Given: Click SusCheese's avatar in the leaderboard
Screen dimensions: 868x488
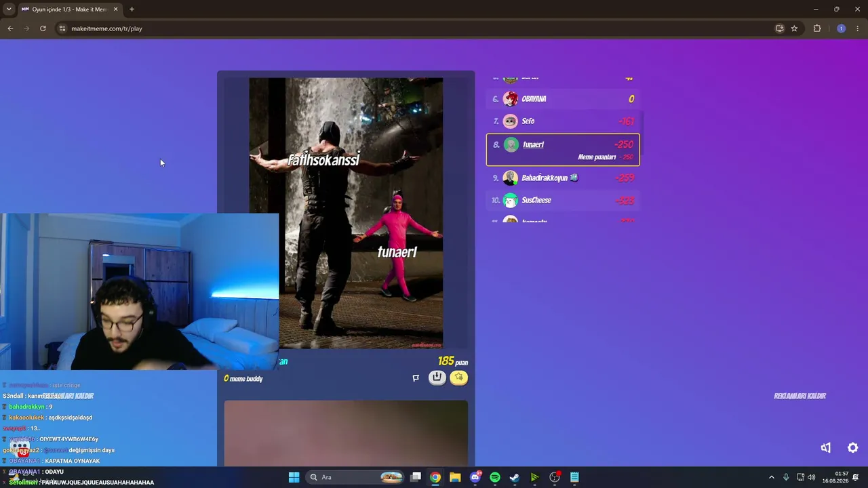Looking at the screenshot, I should tap(511, 201).
